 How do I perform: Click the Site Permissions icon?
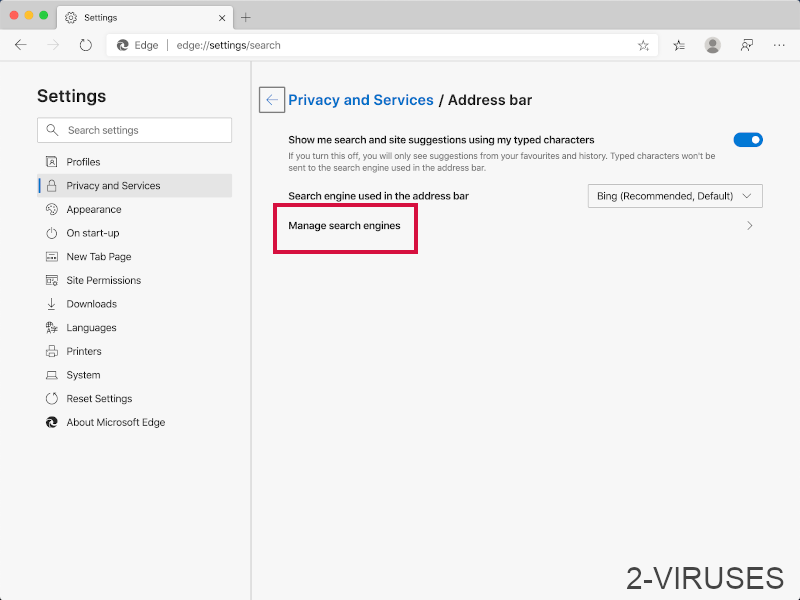click(x=52, y=280)
